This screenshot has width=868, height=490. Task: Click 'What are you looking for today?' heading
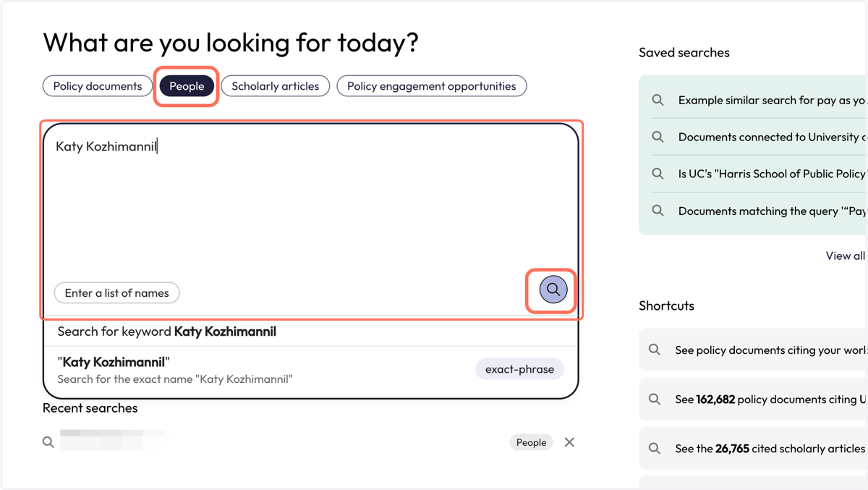coord(231,43)
